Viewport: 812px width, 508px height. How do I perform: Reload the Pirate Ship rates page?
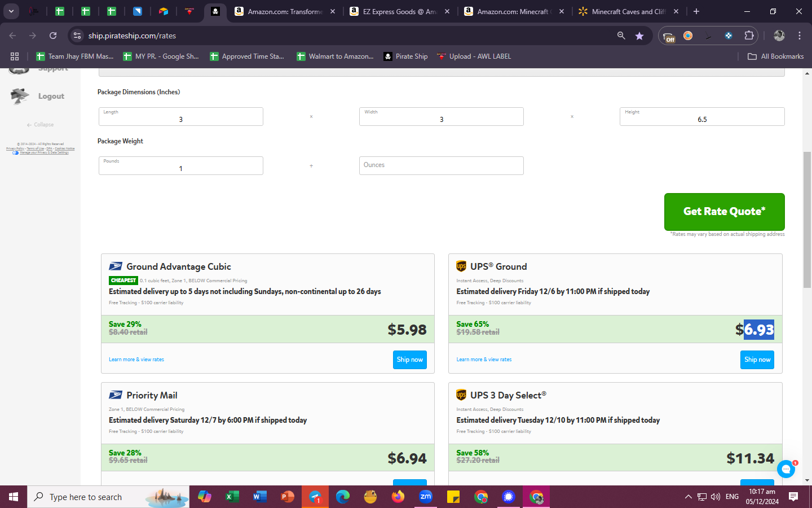coord(53,36)
